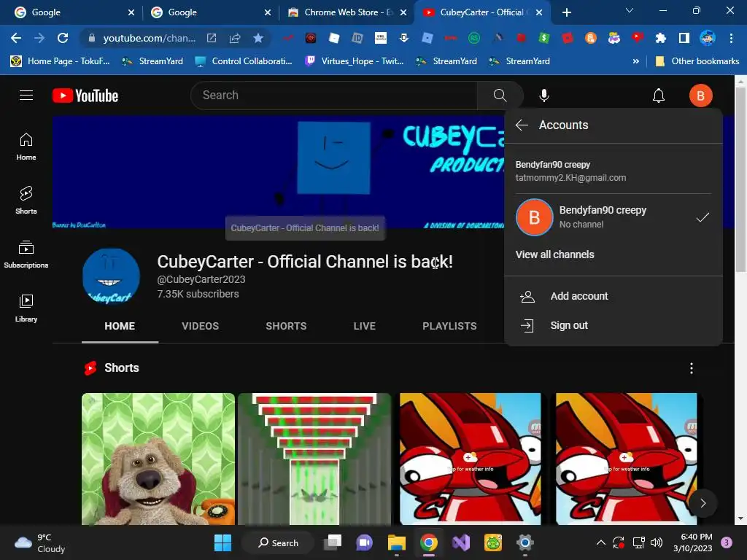Screen dimensions: 747x560
Task: Click Add account
Action: click(613, 296)
